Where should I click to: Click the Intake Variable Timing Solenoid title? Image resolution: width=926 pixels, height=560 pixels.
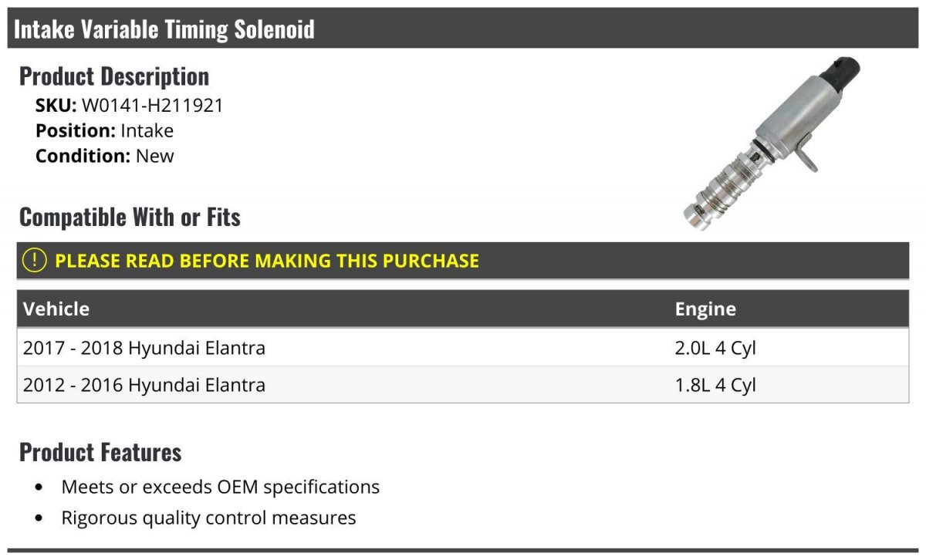point(164,29)
